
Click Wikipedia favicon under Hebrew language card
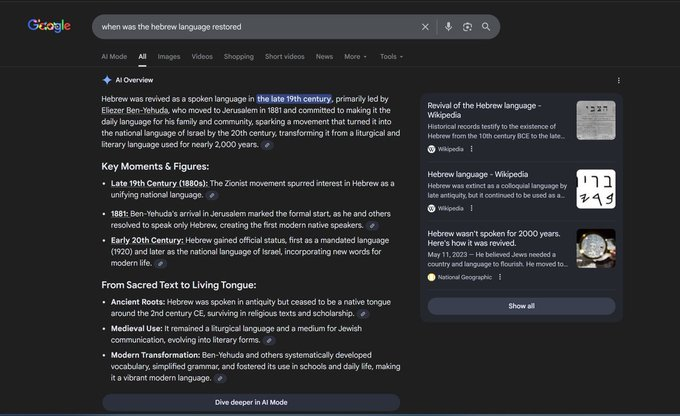point(431,208)
